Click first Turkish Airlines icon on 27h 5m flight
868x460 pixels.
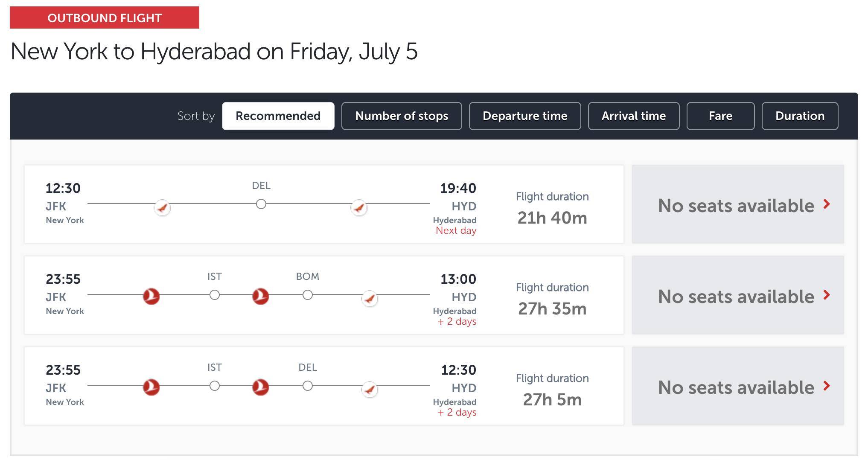(x=151, y=387)
